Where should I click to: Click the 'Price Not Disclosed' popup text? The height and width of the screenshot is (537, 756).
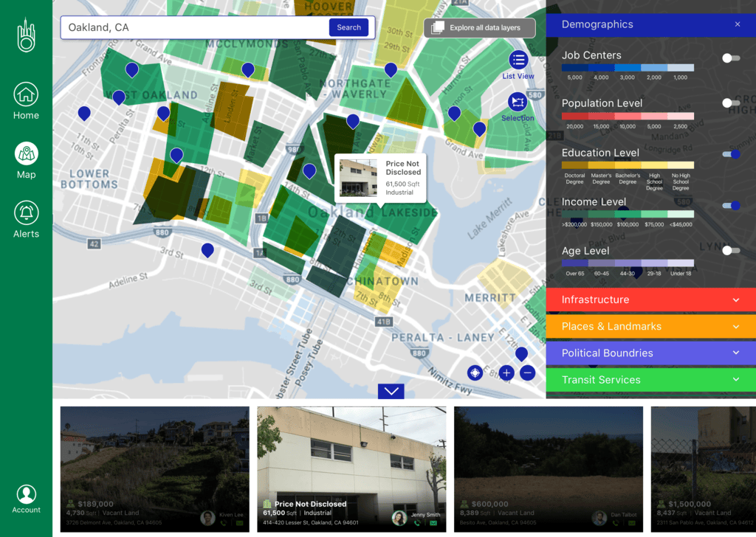click(x=403, y=167)
